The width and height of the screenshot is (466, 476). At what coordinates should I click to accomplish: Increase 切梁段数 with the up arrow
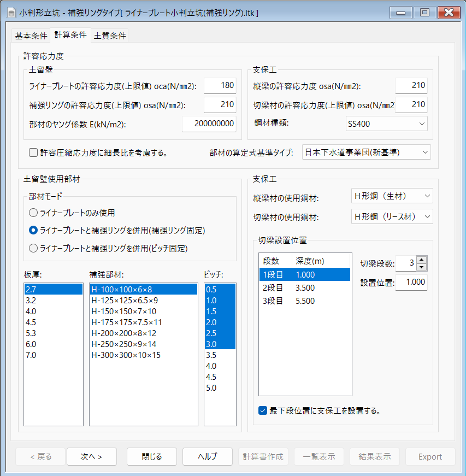(x=421, y=260)
